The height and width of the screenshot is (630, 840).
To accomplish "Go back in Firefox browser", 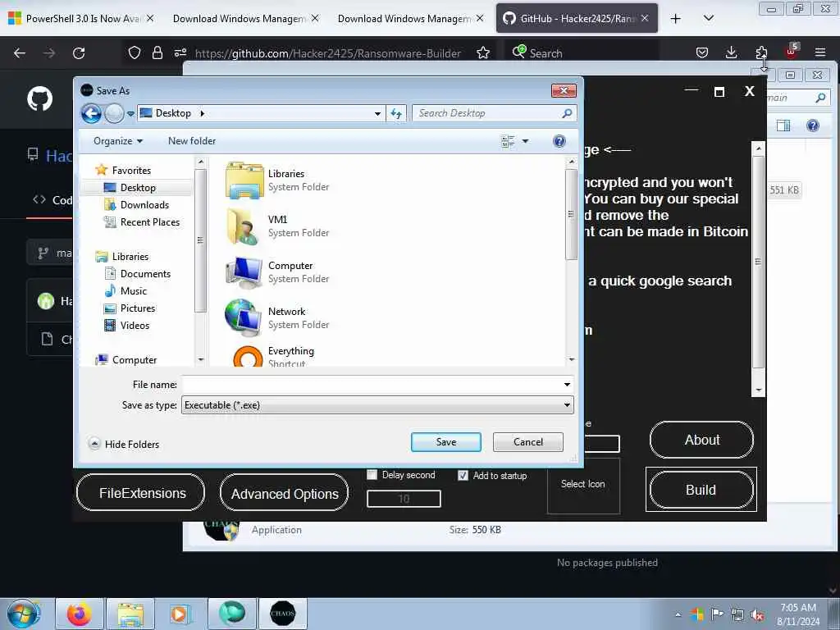I will point(20,53).
